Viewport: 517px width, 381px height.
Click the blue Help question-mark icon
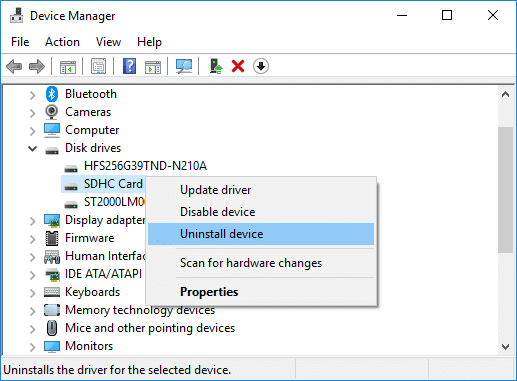click(129, 66)
